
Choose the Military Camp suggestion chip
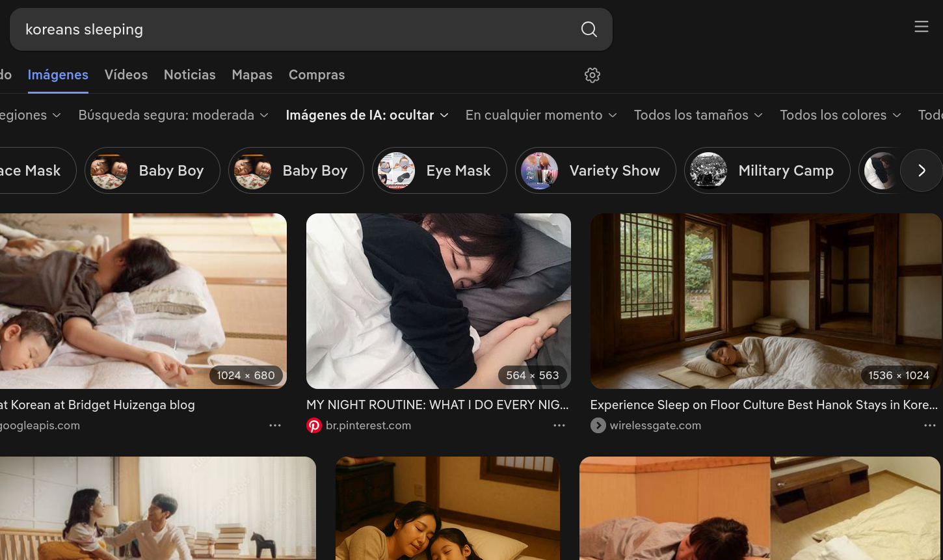(x=767, y=170)
